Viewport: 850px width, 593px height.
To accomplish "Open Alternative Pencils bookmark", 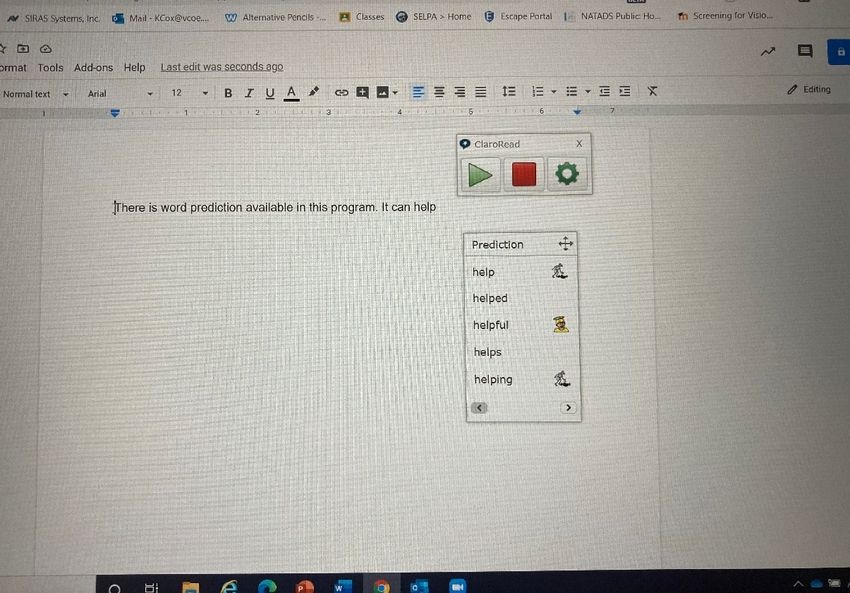I will 276,17.
